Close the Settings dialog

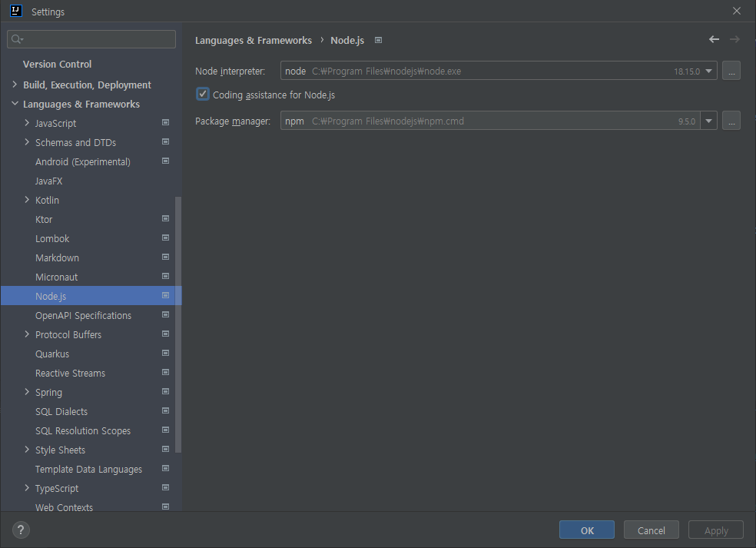736,11
